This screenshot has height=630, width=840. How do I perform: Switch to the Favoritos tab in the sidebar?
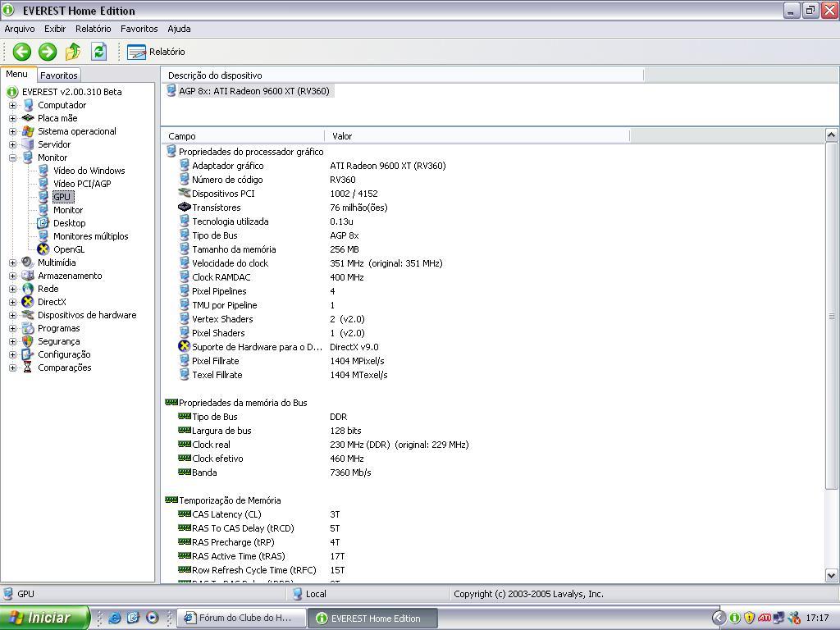pos(59,75)
